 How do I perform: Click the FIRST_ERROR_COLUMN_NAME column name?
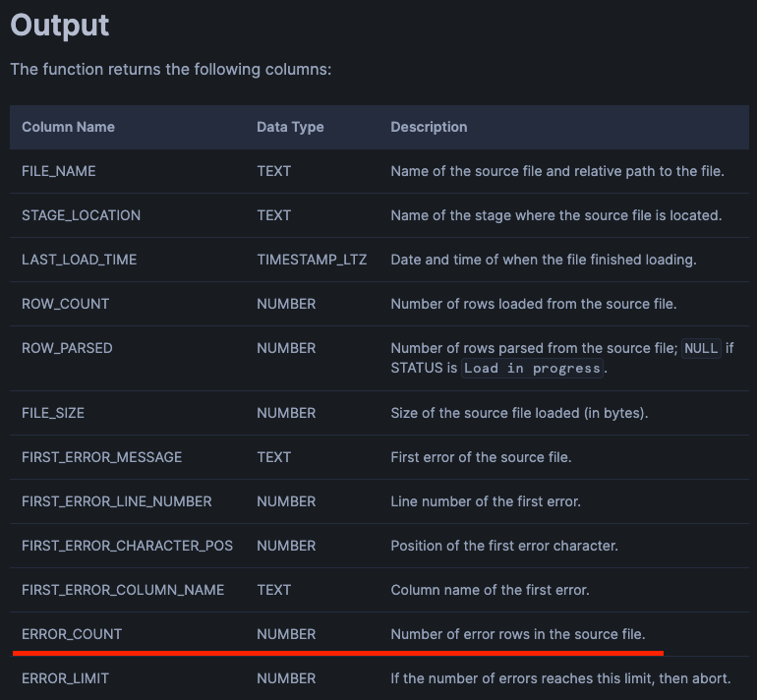(x=123, y=590)
